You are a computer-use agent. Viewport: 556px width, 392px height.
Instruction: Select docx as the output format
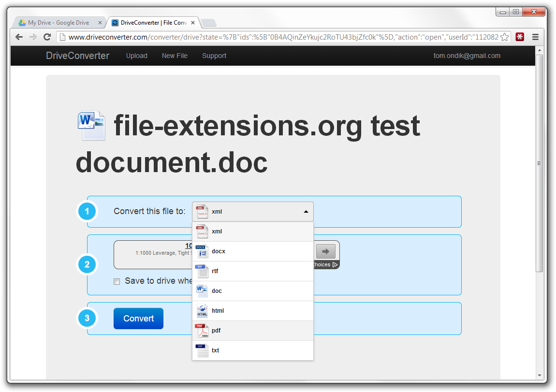point(253,251)
